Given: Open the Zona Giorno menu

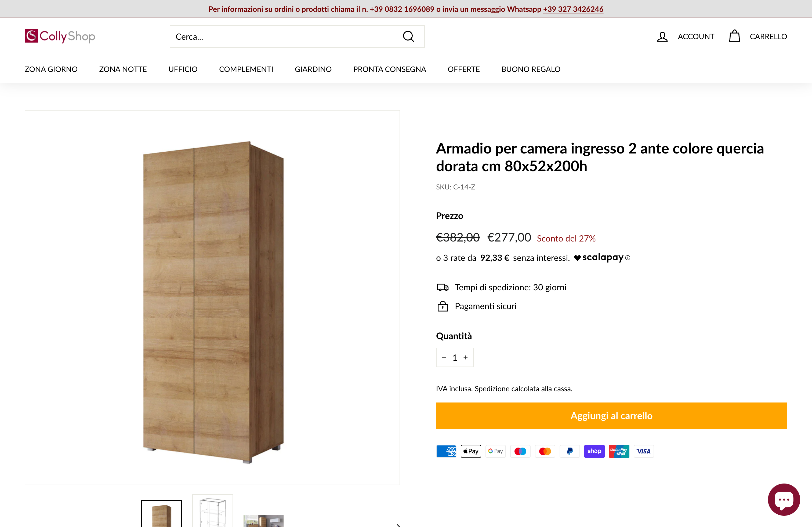Looking at the screenshot, I should pyautogui.click(x=51, y=69).
